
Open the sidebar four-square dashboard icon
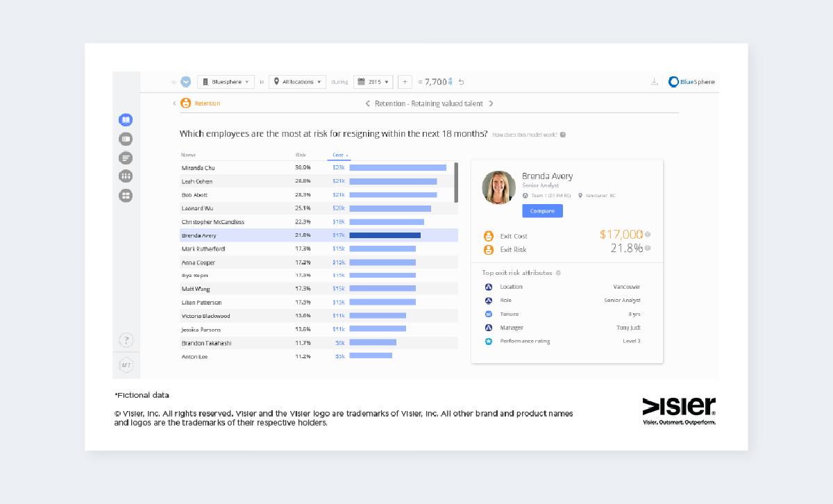[126, 196]
